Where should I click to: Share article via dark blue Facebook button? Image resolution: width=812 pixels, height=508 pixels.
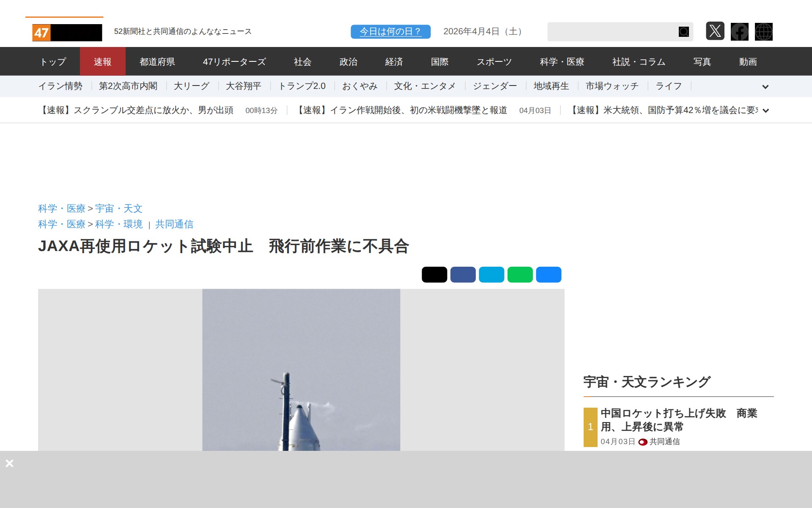[463, 275]
